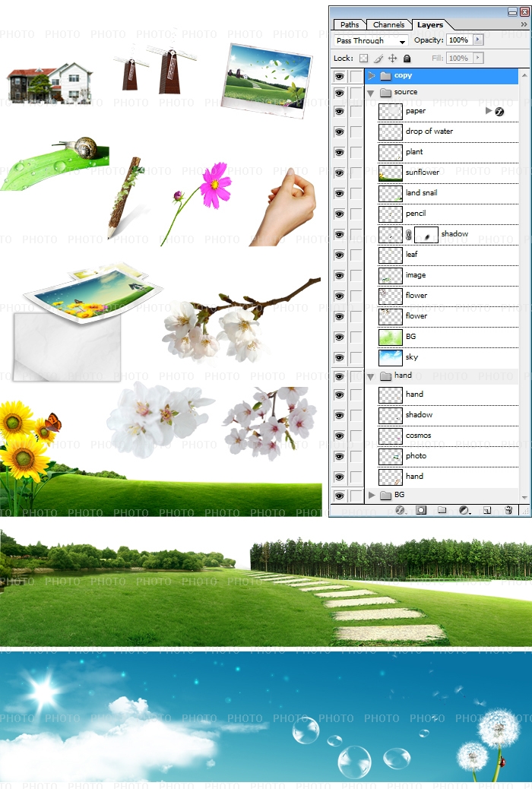Image resolution: width=532 pixels, height=789 pixels.
Task: Click the Lock position move icon
Action: tap(392, 59)
